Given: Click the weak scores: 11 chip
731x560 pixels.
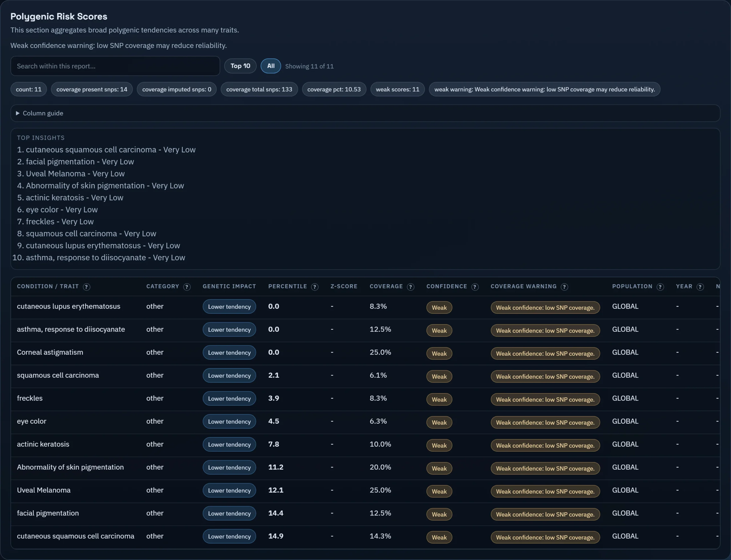Looking at the screenshot, I should coord(397,89).
